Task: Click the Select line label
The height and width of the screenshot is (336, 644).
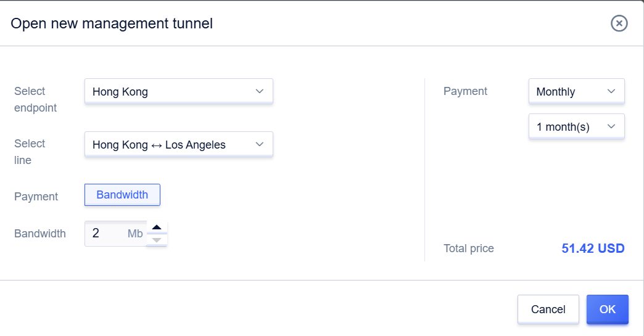Action: click(x=30, y=152)
